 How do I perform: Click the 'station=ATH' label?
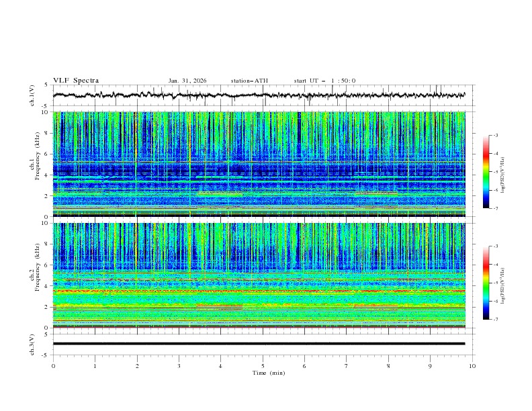(249, 81)
